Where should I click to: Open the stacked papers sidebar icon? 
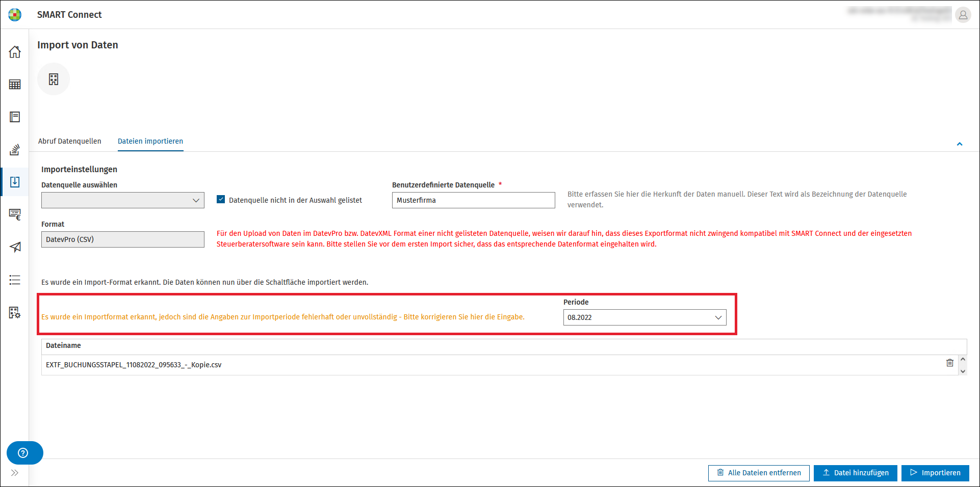pyautogui.click(x=15, y=150)
